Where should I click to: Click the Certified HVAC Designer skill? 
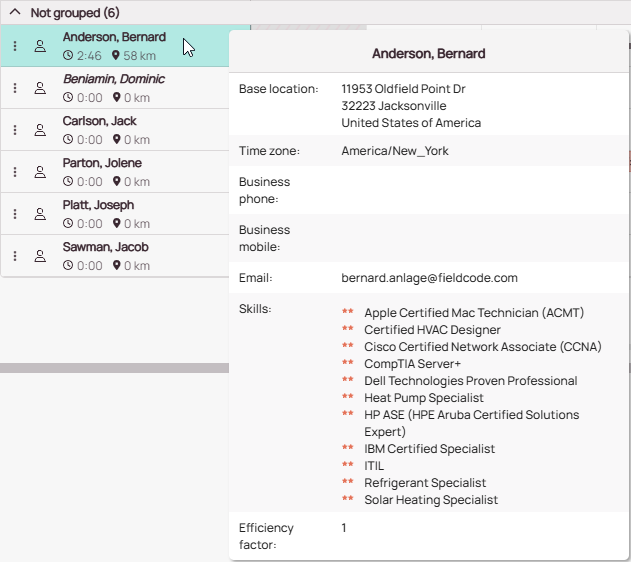click(432, 329)
